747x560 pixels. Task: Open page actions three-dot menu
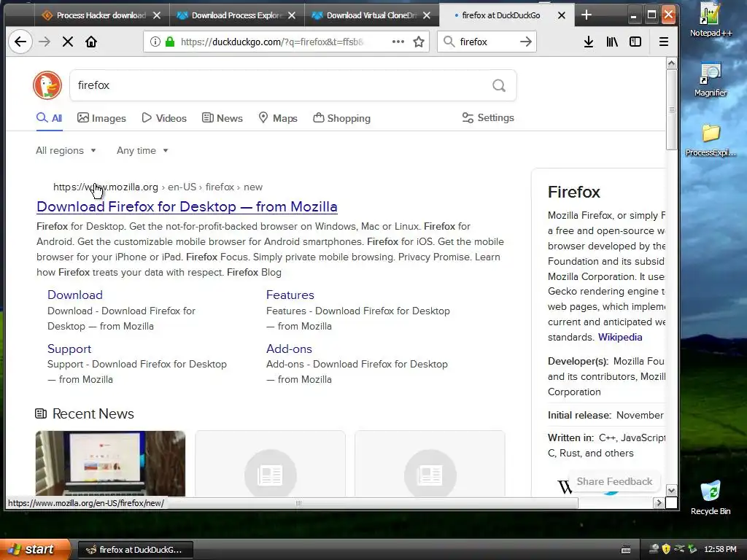pos(398,42)
